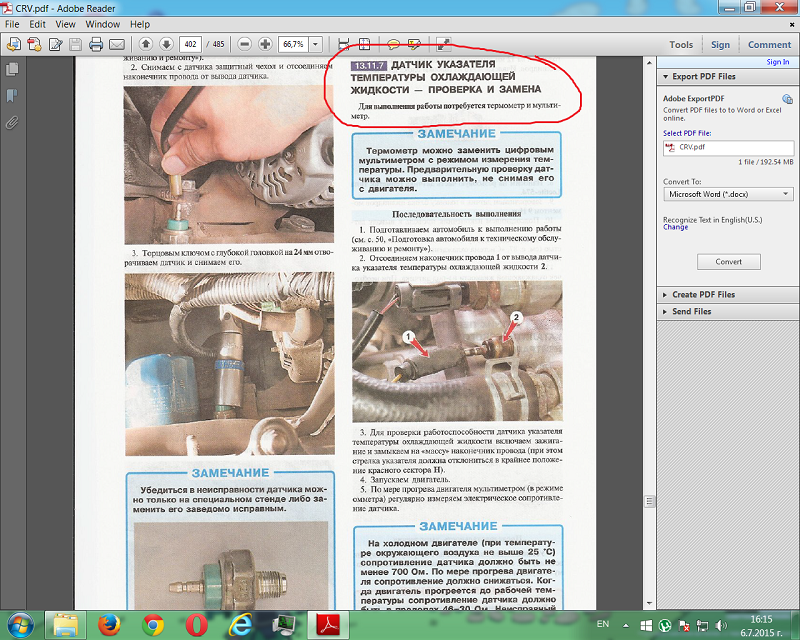
Task: Click the Change language link
Action: [676, 227]
